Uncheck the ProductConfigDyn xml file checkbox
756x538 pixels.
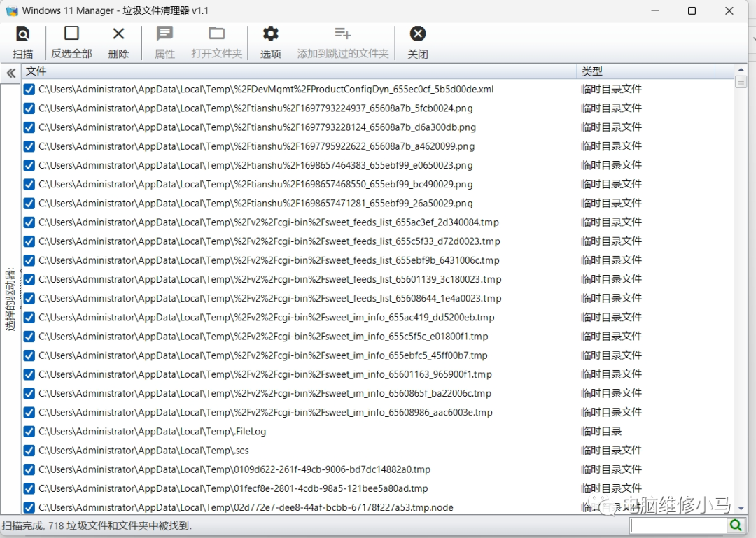(x=29, y=89)
